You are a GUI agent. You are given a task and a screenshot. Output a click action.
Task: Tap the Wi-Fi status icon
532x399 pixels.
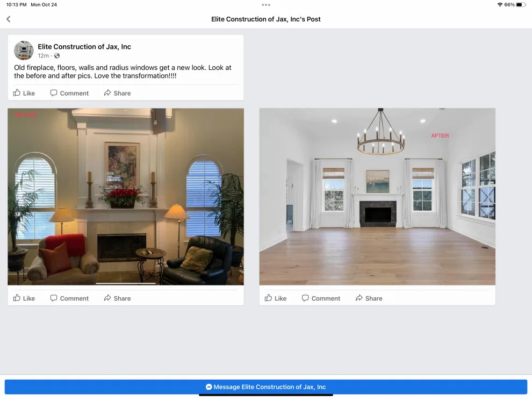500,5
